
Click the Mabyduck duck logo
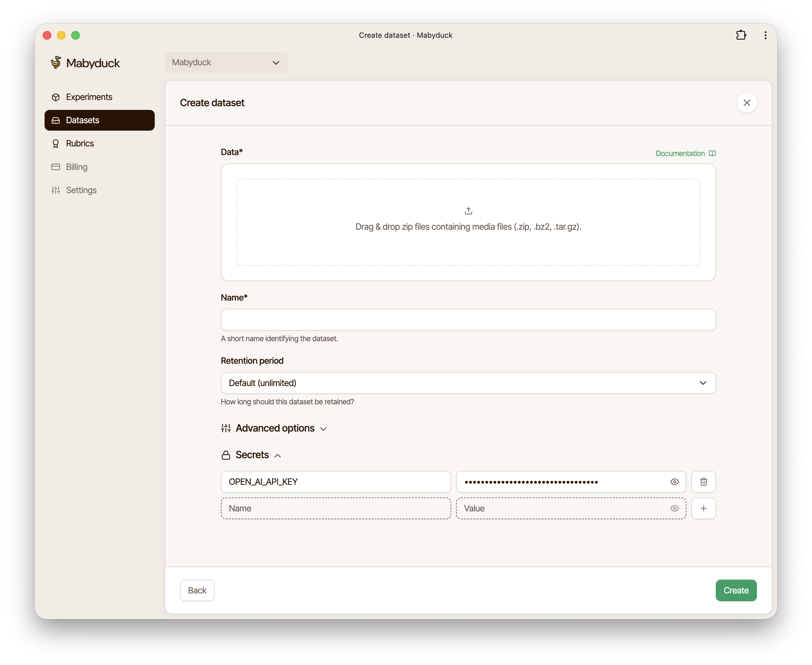click(56, 63)
